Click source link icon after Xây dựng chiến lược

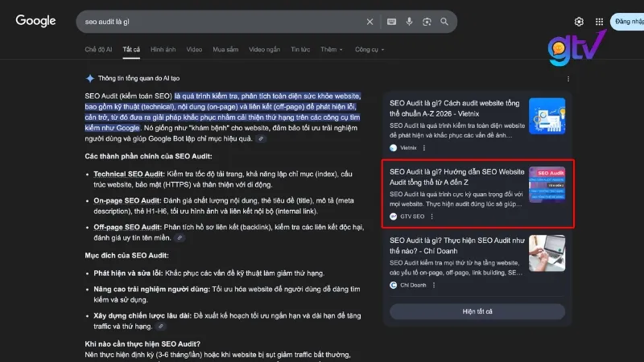tap(161, 327)
